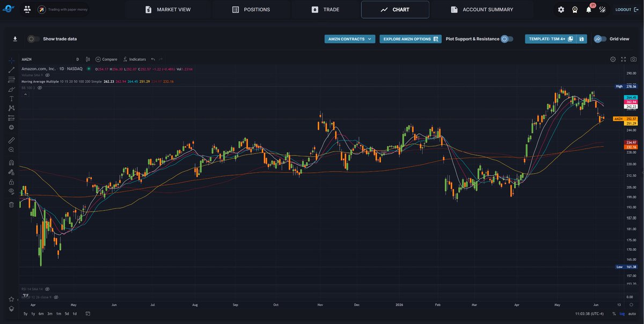This screenshot has height=324, width=644.
Task: Click the orange AMZN 252.57 price label
Action: 625,119
